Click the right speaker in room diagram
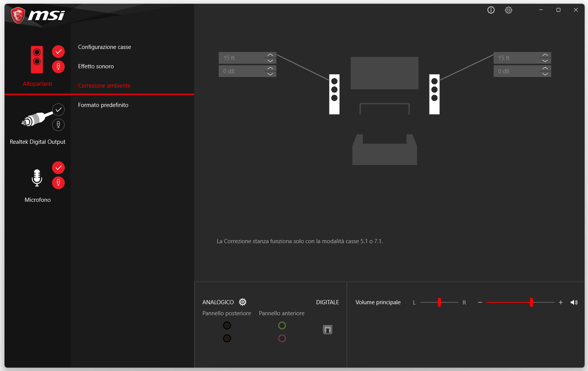Screen dimensions: 588x371 click(434, 94)
